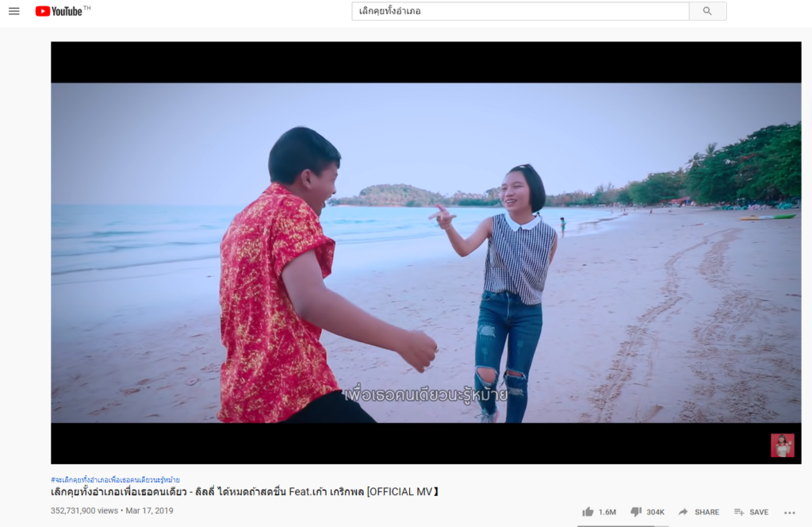Select the video title text
812x527 pixels.
coord(245,492)
